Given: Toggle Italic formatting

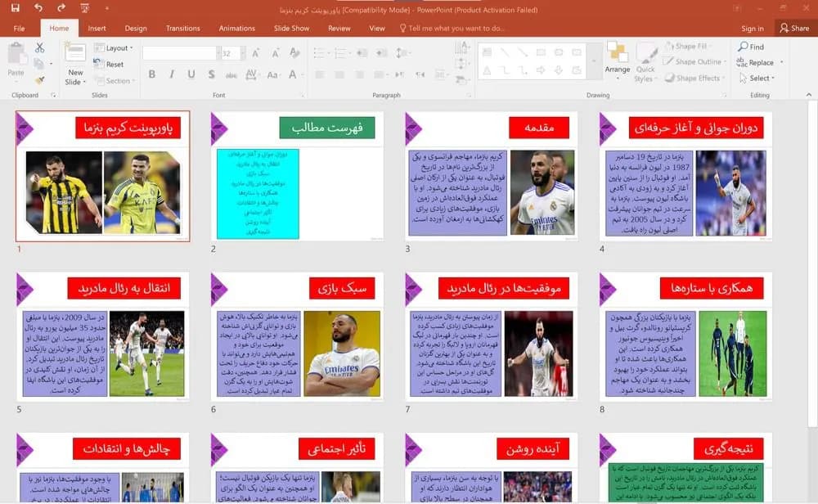Looking at the screenshot, I should tap(172, 74).
